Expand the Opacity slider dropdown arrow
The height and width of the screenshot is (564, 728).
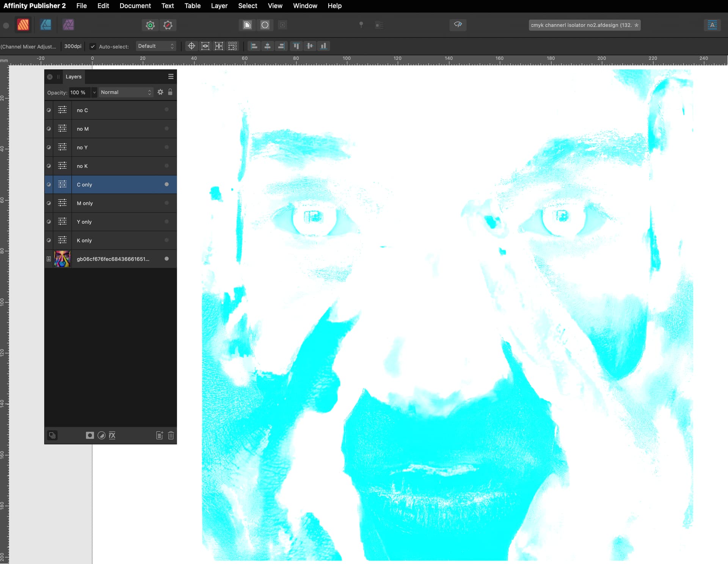coord(94,92)
